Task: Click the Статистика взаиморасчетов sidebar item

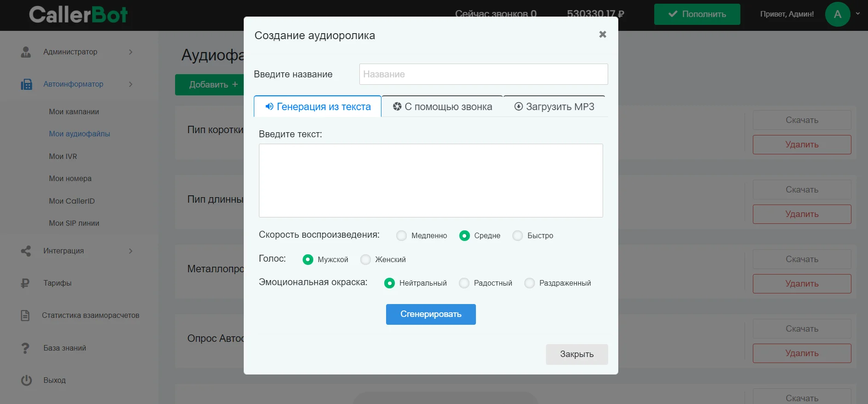Action: pos(91,316)
